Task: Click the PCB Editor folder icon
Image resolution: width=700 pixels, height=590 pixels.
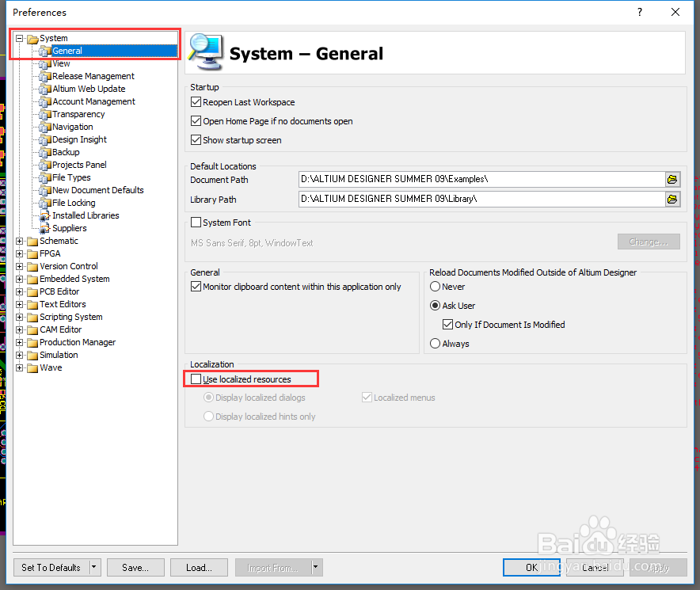Action: point(32,292)
